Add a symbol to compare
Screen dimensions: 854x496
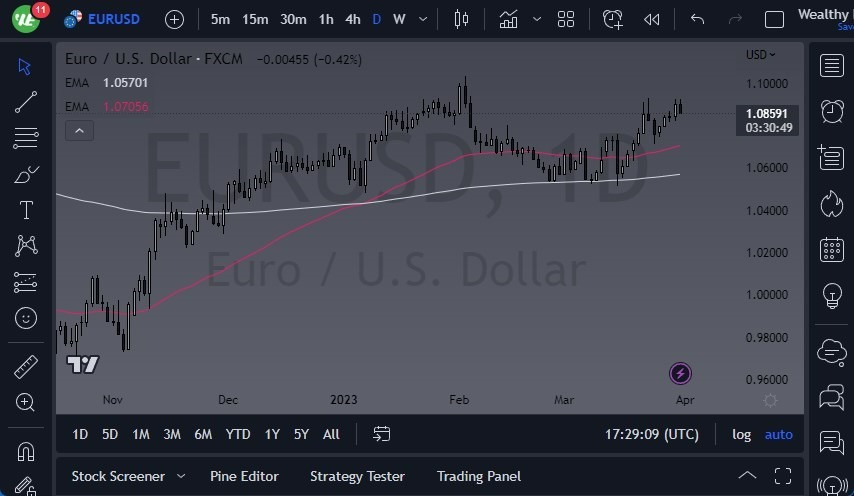(x=174, y=20)
